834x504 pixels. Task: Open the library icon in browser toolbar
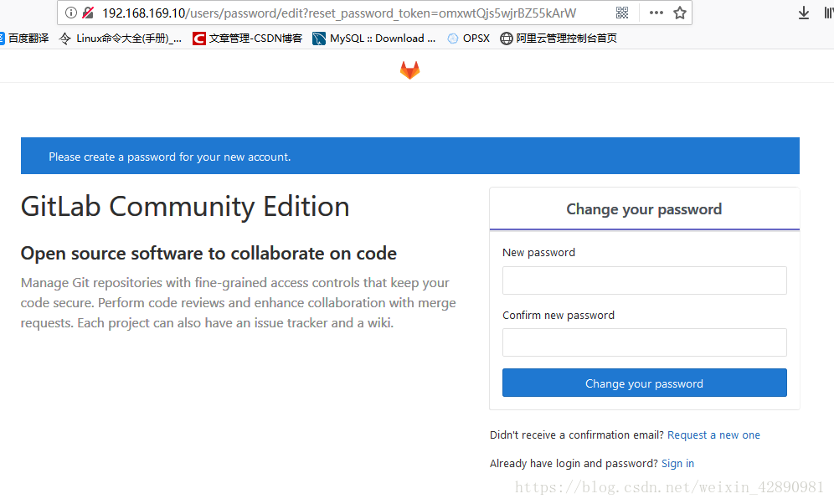point(828,13)
